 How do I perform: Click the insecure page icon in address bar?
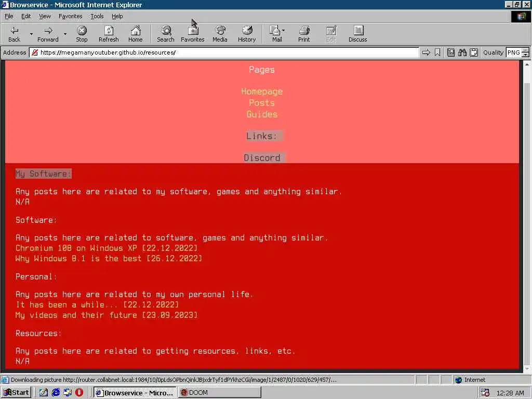pos(35,52)
